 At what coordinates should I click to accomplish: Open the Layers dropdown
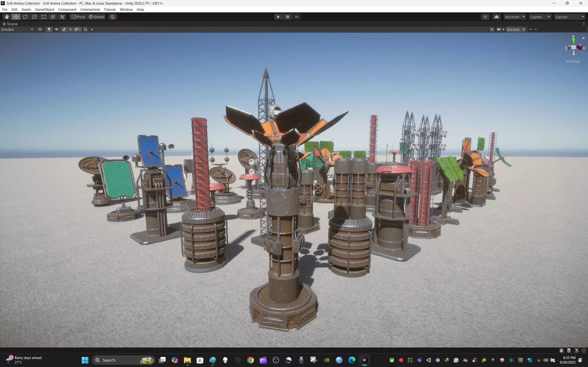pyautogui.click(x=540, y=17)
